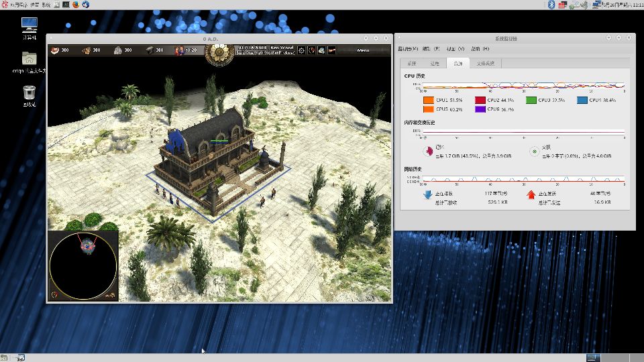Click the circular minimap in 0 A.D.
Screen dimensions: 644x362
(x=83, y=266)
